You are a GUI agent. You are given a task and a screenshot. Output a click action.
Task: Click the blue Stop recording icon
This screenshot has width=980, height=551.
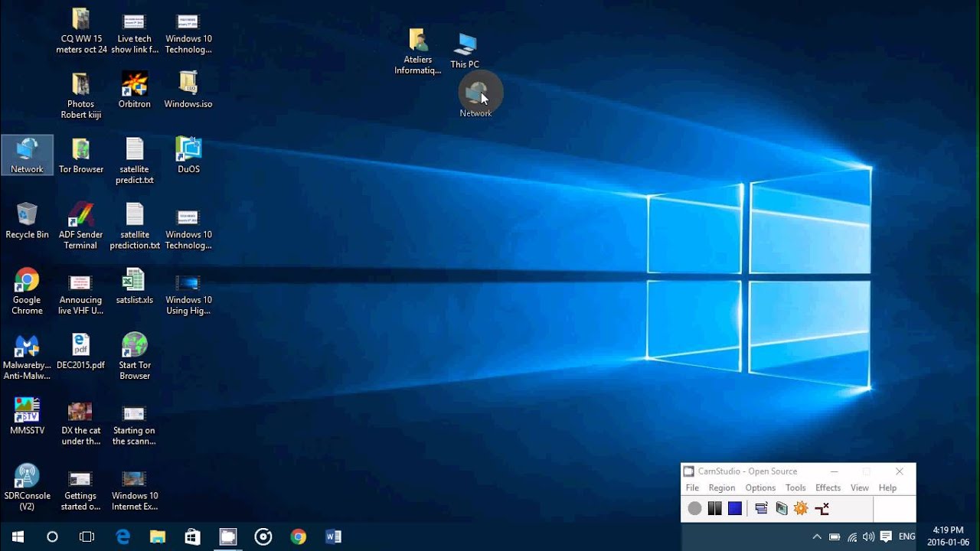click(x=736, y=507)
